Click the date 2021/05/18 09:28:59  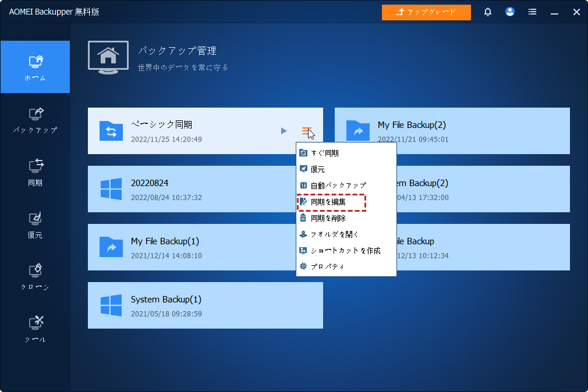166,313
